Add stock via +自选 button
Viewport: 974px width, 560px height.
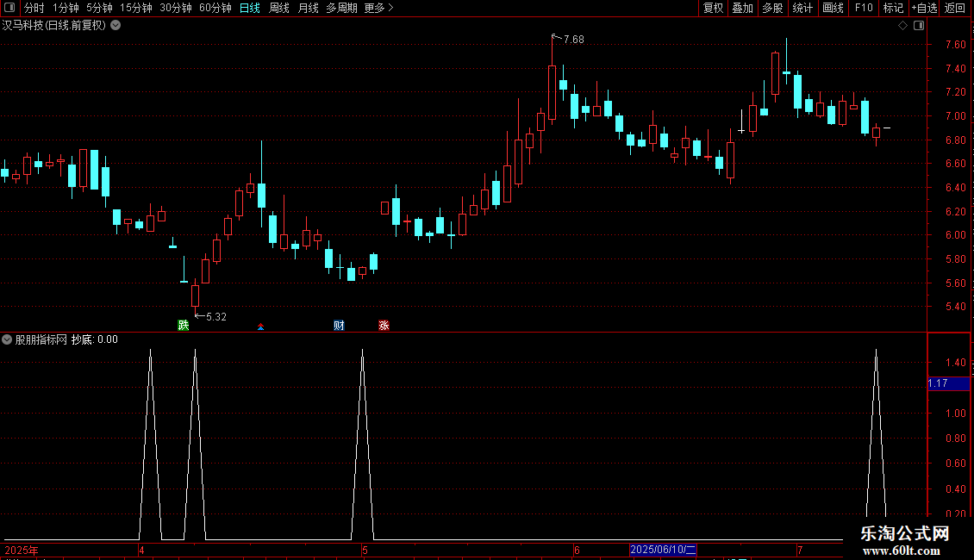pyautogui.click(x=924, y=8)
